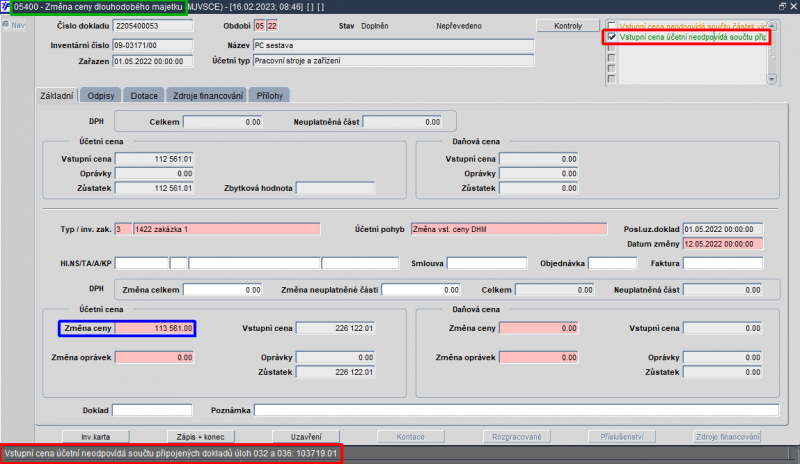
Task: Click the Období month field 05
Action: point(260,26)
